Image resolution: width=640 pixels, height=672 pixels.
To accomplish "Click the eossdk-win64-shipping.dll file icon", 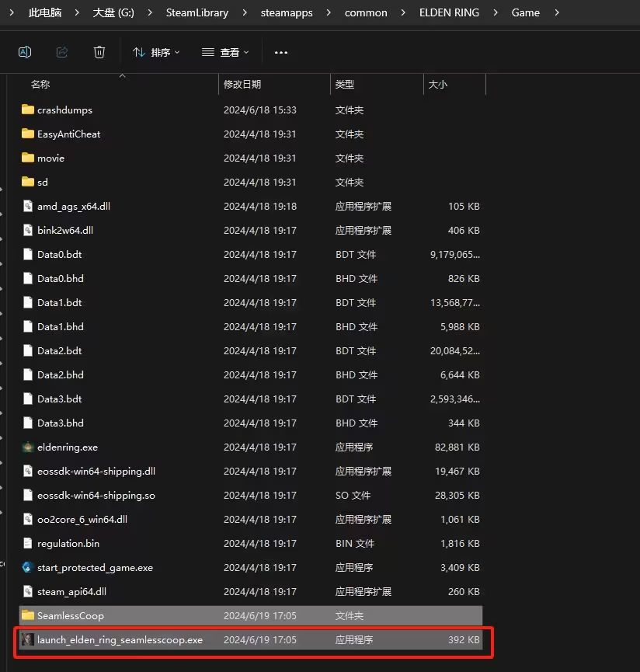I will point(28,471).
